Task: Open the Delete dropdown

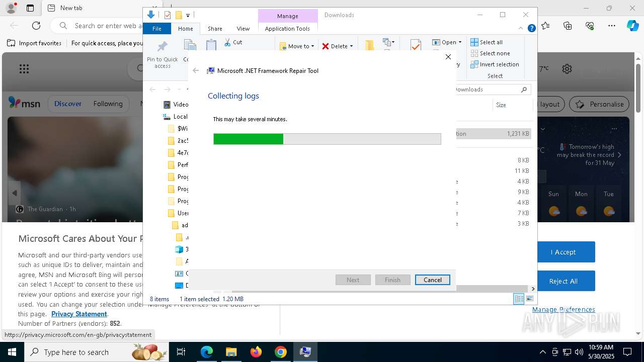Action: 338,46
